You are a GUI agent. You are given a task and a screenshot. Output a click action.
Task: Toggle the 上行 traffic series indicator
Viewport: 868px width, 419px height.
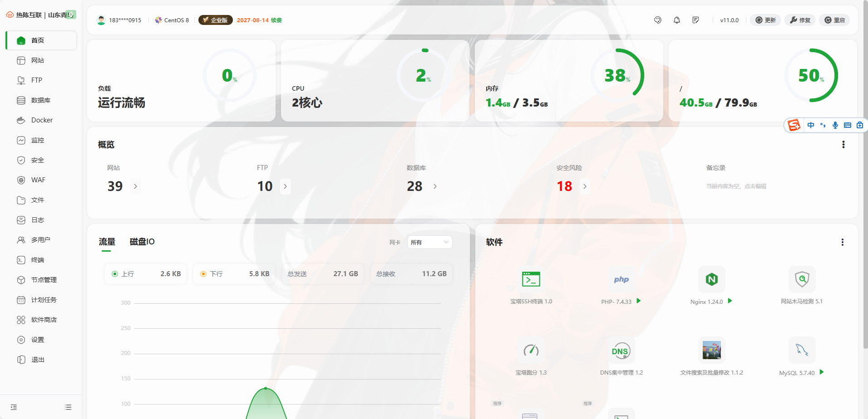tap(115, 274)
